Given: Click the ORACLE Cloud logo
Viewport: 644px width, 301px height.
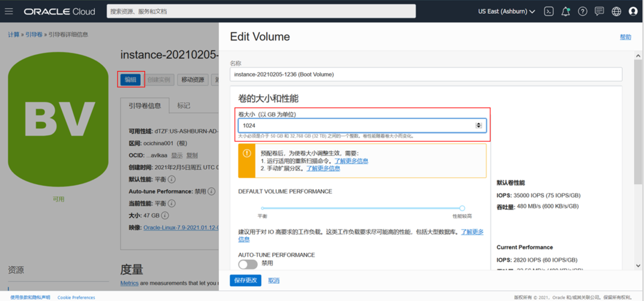Looking at the screenshot, I should click(60, 11).
